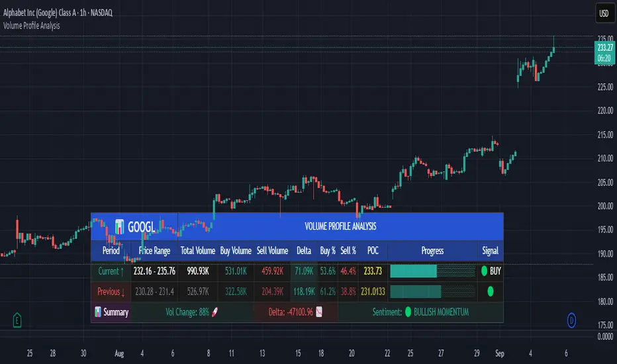Click the Buy Volume column header
This screenshot has width=617, height=364.
point(236,251)
